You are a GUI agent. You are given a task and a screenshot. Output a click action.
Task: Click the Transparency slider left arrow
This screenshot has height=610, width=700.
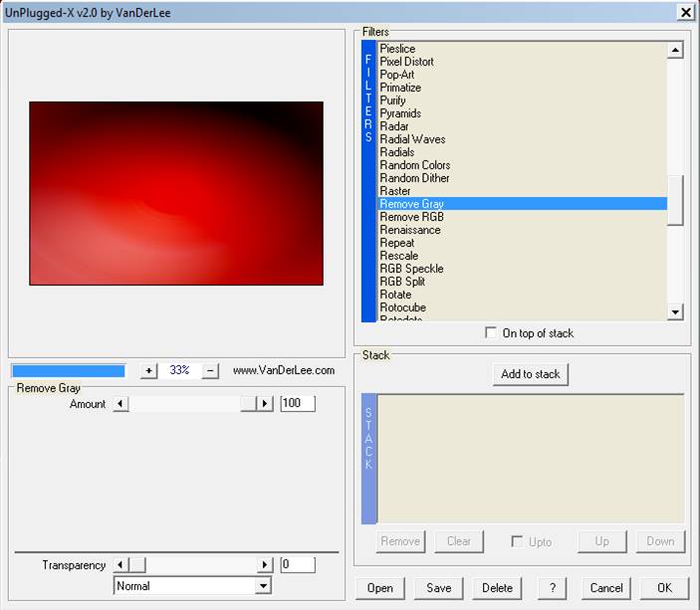[x=120, y=565]
